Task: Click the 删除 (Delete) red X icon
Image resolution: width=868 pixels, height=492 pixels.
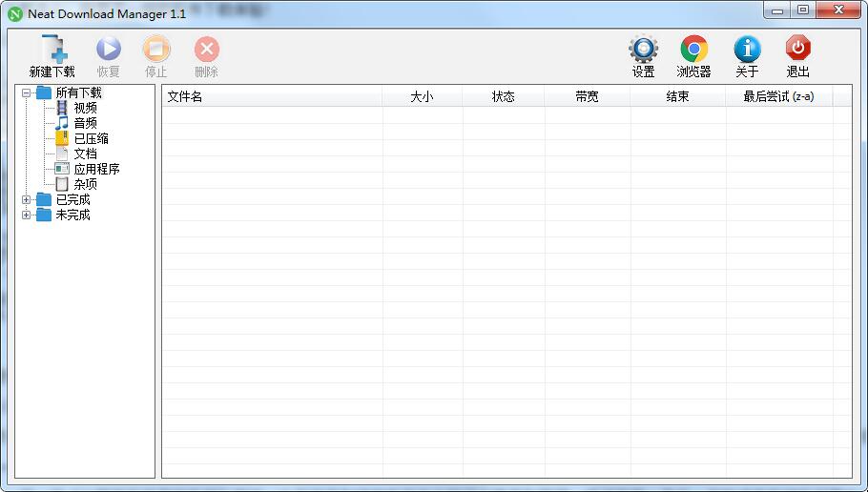Action: [206, 49]
